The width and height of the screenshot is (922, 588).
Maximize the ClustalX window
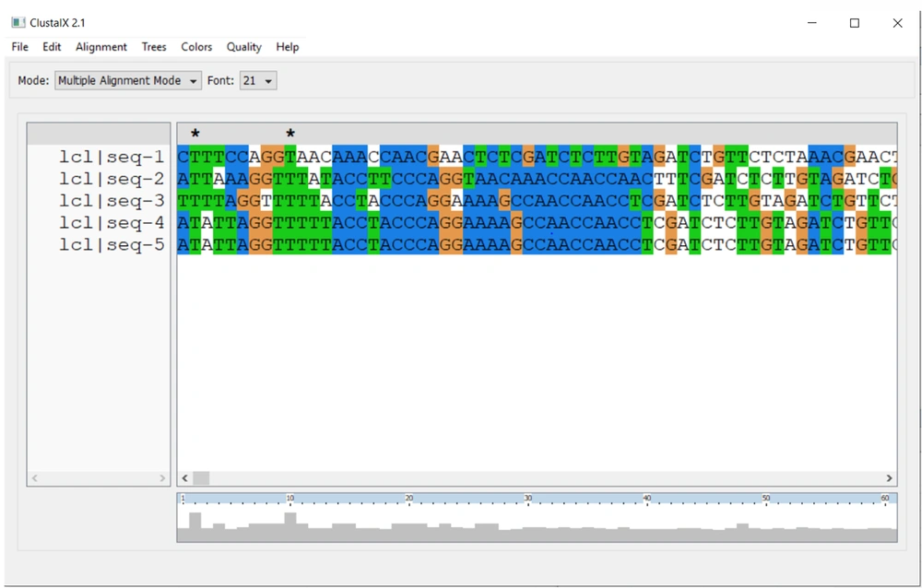(x=855, y=22)
